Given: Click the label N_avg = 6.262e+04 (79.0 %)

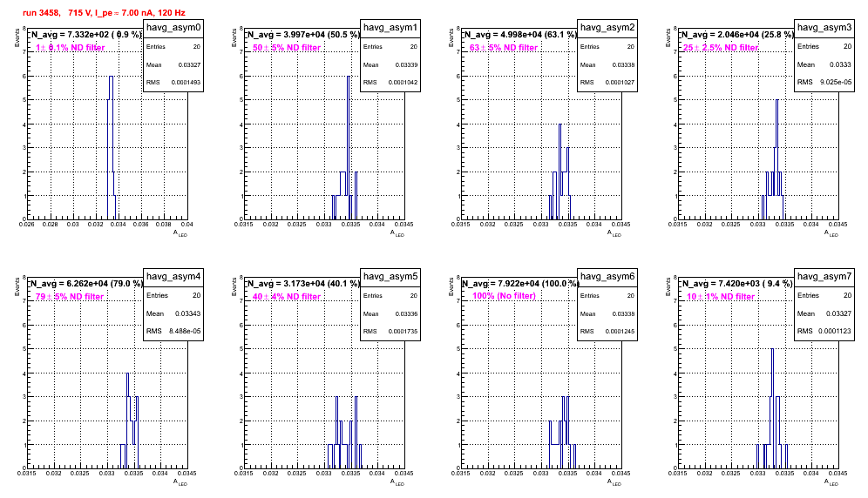Looking at the screenshot, I should (85, 283).
